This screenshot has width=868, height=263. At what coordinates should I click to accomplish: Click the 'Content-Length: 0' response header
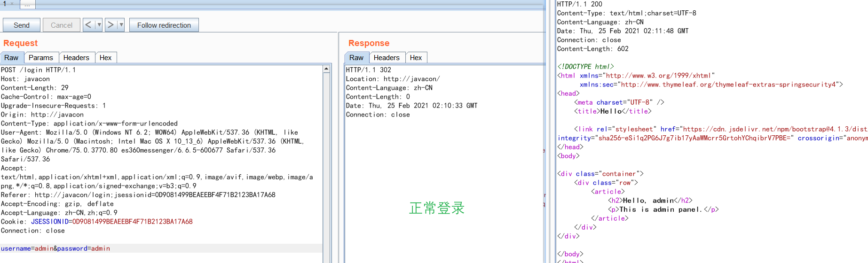coord(378,97)
